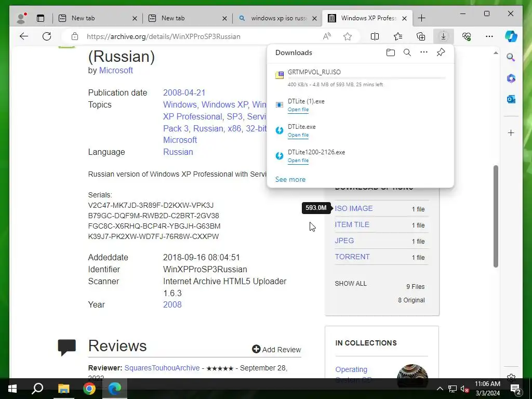Open File Explorer from the taskbar
The height and width of the screenshot is (399, 532).
pyautogui.click(x=63, y=389)
